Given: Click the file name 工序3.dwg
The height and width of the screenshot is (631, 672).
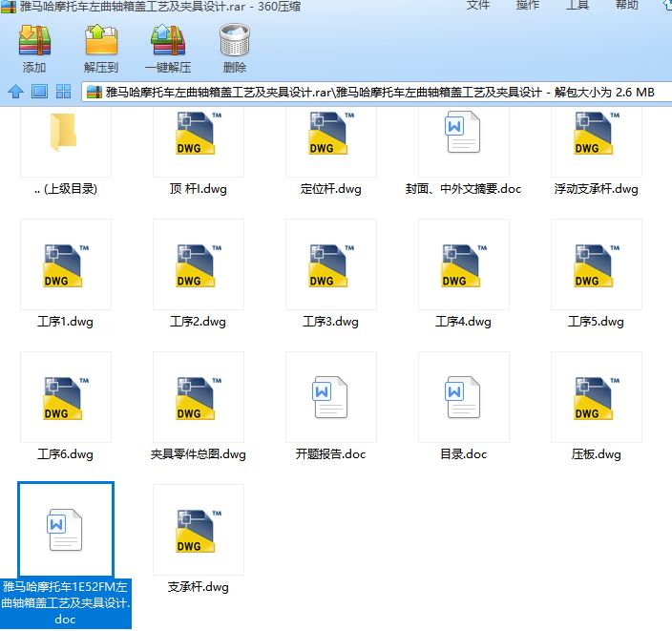Looking at the screenshot, I should [330, 322].
